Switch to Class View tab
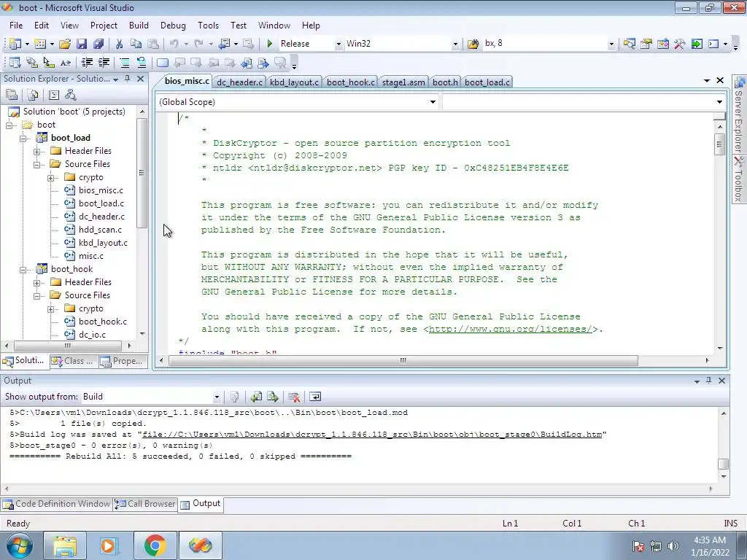Viewport: 747px width, 560px height. (x=74, y=361)
